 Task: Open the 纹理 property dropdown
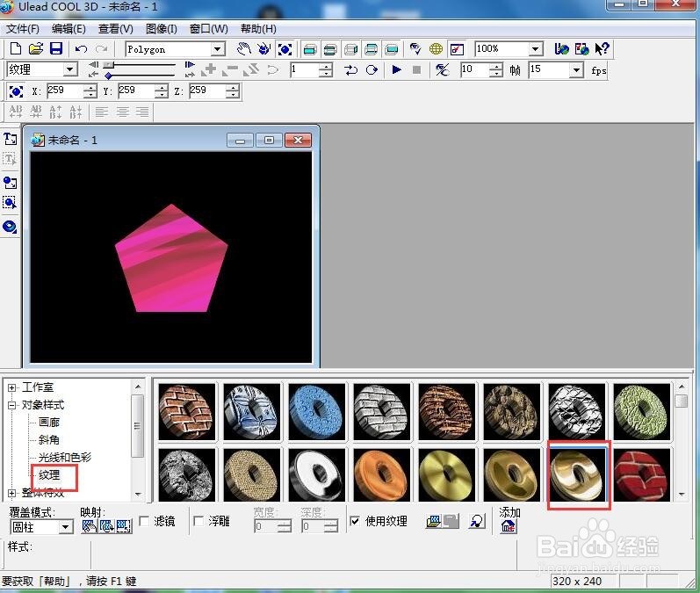[69, 69]
